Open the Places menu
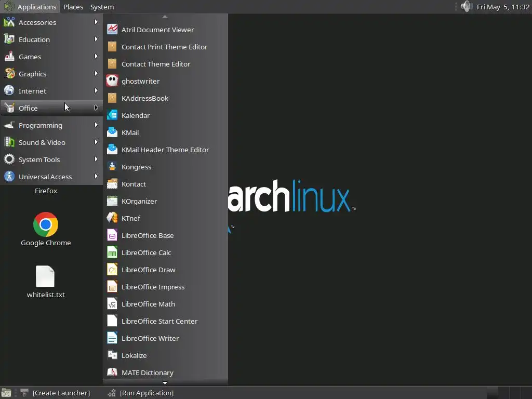The width and height of the screenshot is (532, 399). click(73, 7)
